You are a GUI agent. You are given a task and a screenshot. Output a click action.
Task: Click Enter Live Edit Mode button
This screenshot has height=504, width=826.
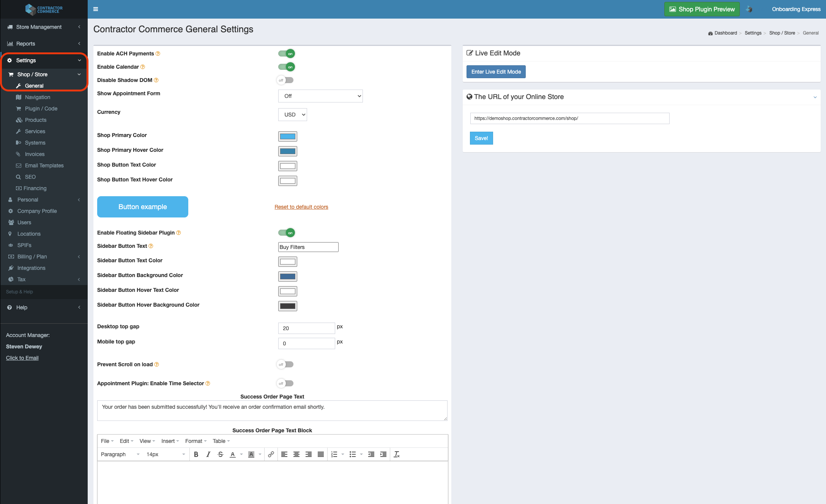point(496,72)
